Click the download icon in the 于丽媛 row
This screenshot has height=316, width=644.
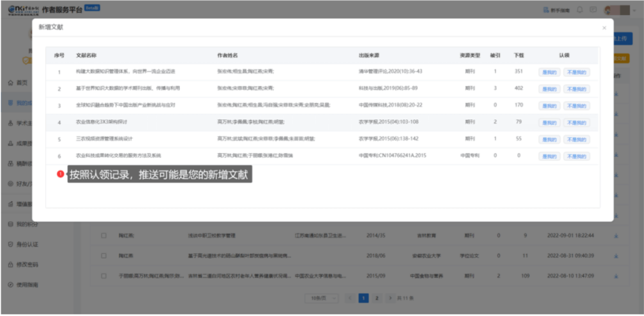point(617,275)
